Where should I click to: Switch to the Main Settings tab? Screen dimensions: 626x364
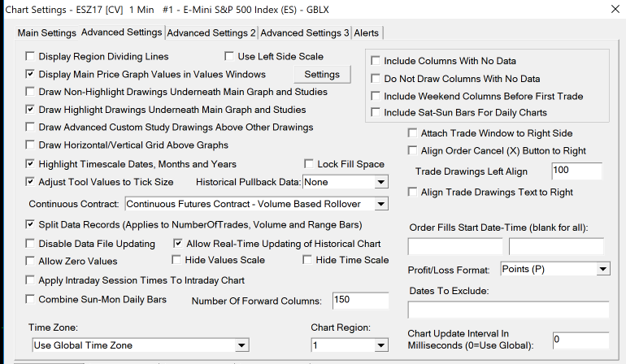pos(46,32)
